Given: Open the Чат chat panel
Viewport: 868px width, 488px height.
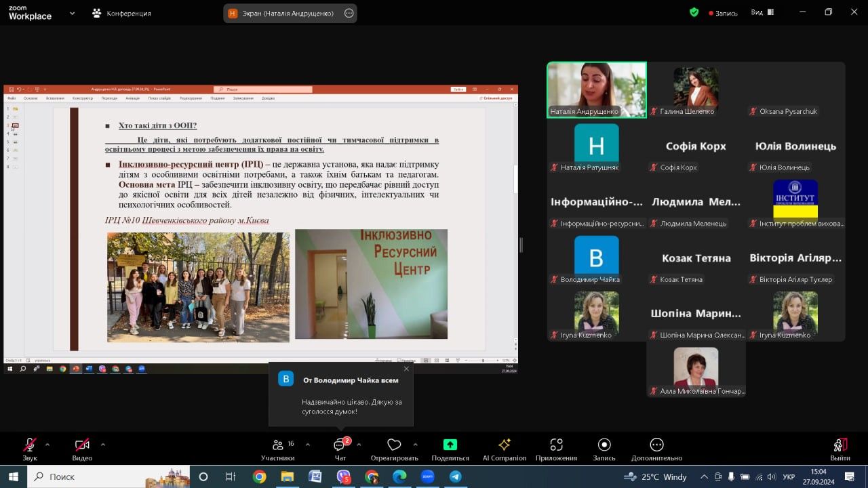Looking at the screenshot, I should pyautogui.click(x=340, y=449).
